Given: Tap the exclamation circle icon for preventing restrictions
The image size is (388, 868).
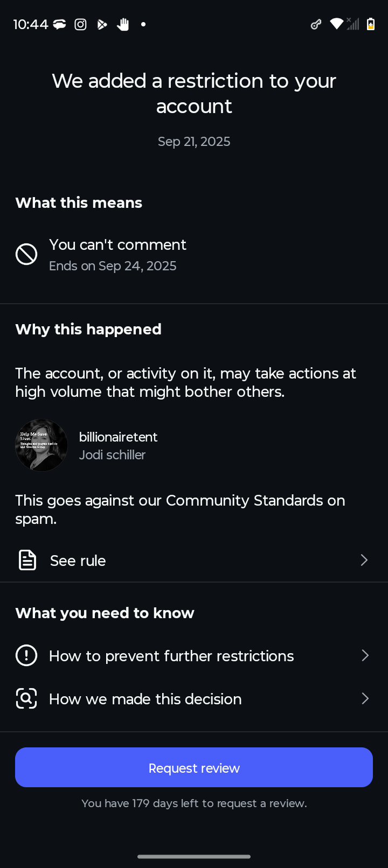Looking at the screenshot, I should [26, 655].
